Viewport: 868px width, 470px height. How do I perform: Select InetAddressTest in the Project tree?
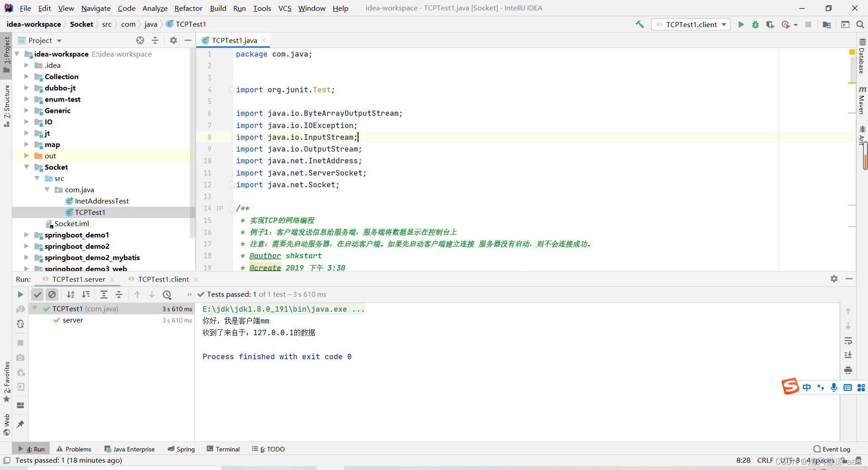(102, 201)
